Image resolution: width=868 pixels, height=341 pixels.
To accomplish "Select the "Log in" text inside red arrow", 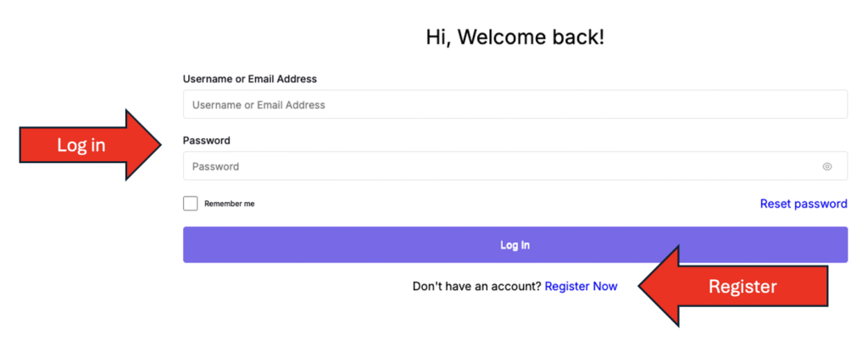I will (x=81, y=145).
